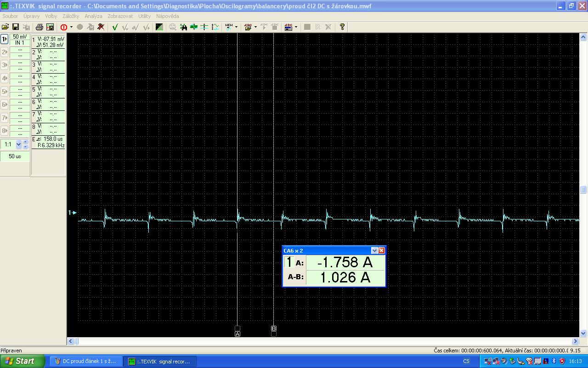588x368 pixels.
Task: Click the horizontal scrollbar right arrow
Action: tap(576, 341)
